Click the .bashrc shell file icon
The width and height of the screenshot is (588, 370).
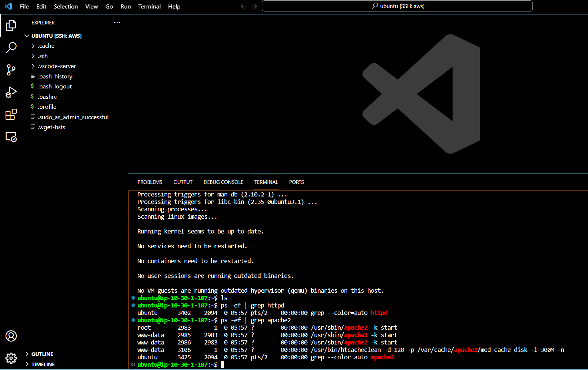tap(33, 97)
